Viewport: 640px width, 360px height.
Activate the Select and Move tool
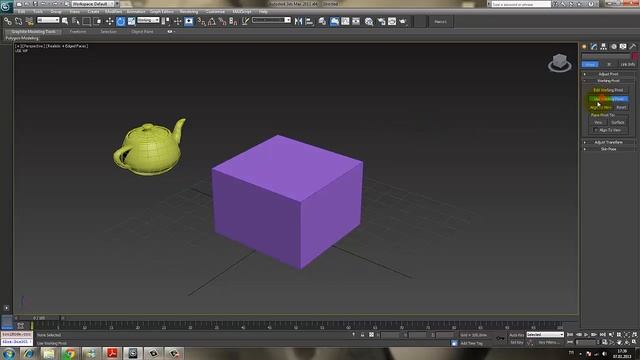[x=109, y=21]
